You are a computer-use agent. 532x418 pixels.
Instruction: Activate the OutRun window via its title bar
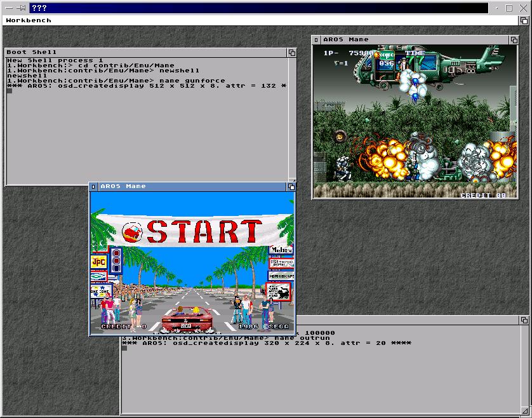(190, 186)
